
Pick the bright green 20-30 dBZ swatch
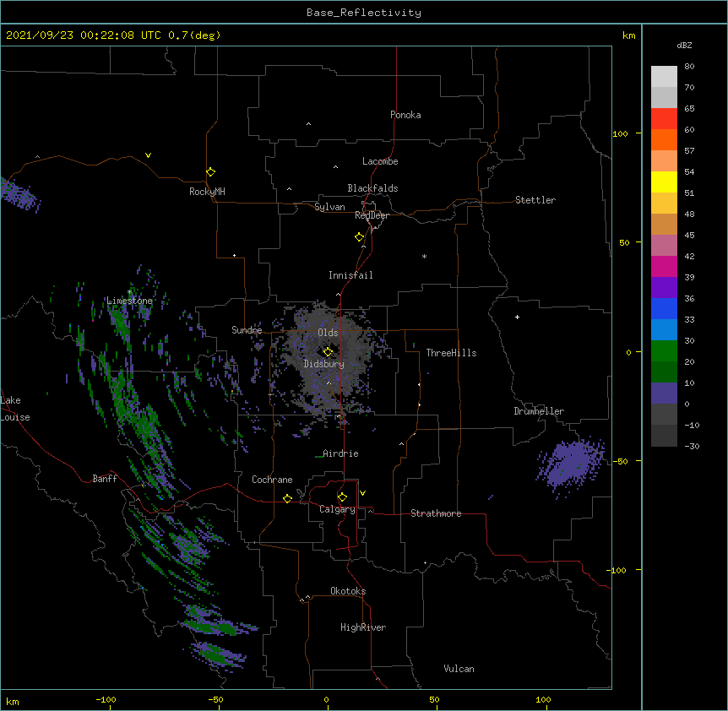(x=664, y=351)
